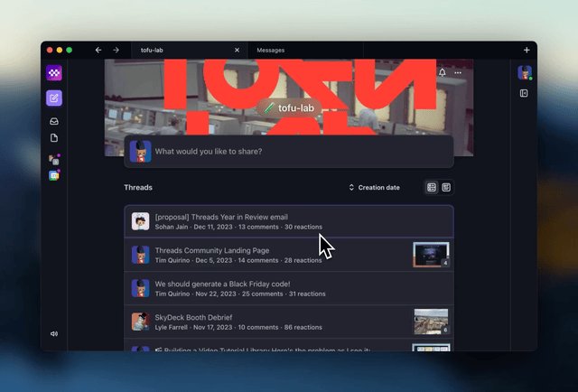Open your profile avatar at top right

tap(525, 72)
